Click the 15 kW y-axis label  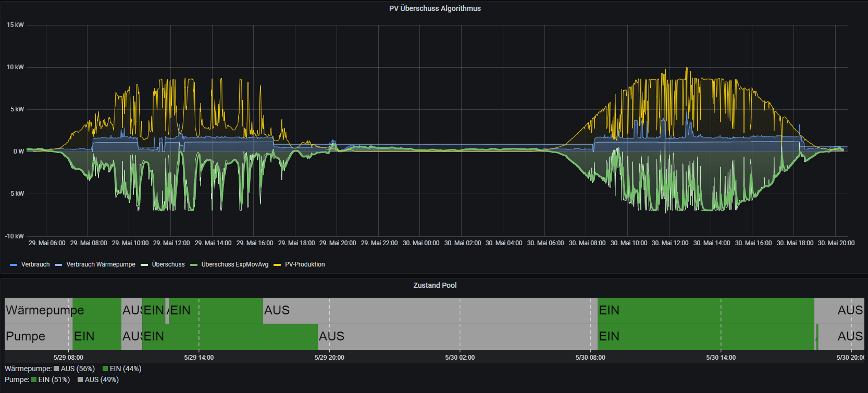[x=15, y=25]
